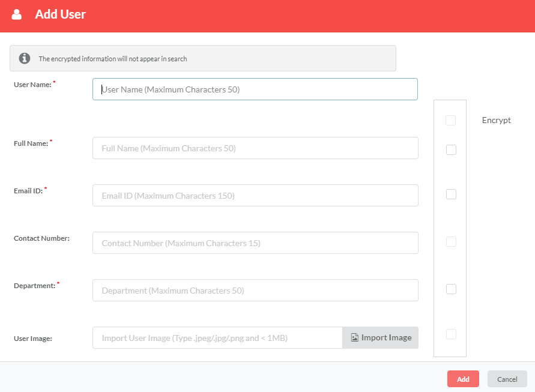Click the Import User Image path field
Viewport: 535px width, 392px height.
click(217, 338)
